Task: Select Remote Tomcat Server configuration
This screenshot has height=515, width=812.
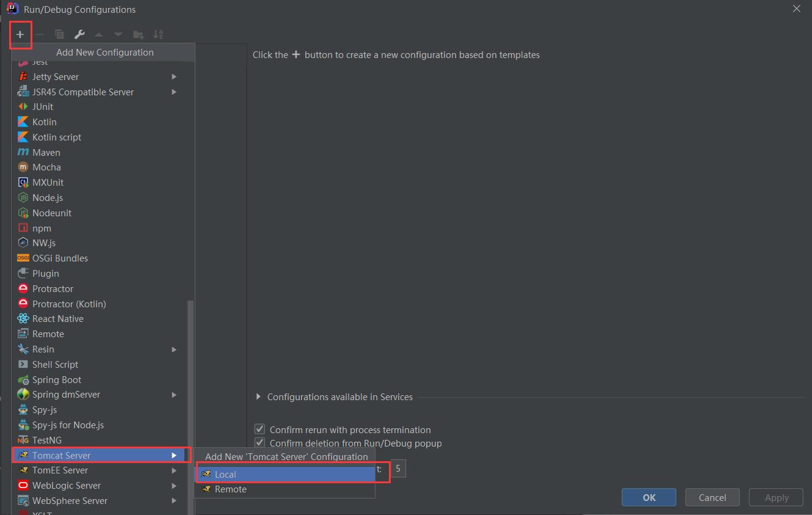Action: point(285,489)
